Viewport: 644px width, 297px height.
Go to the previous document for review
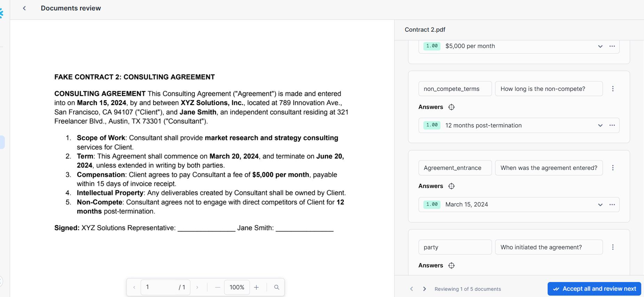412,289
